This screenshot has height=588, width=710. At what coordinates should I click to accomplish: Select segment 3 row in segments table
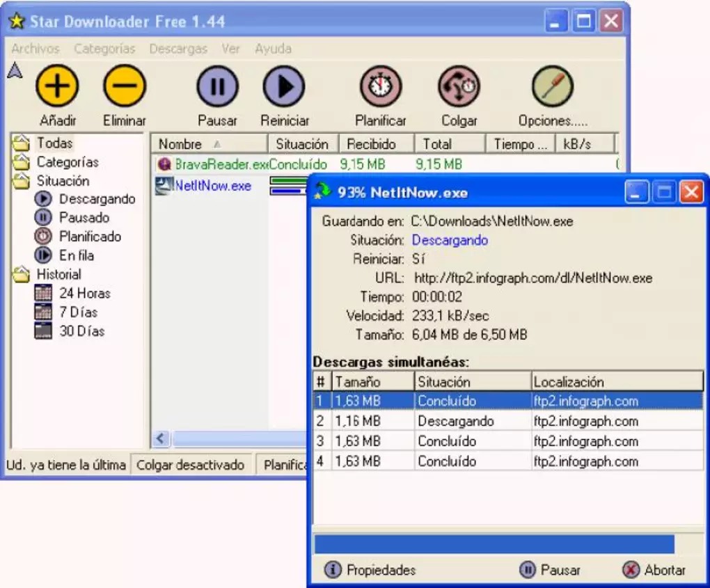(x=508, y=441)
